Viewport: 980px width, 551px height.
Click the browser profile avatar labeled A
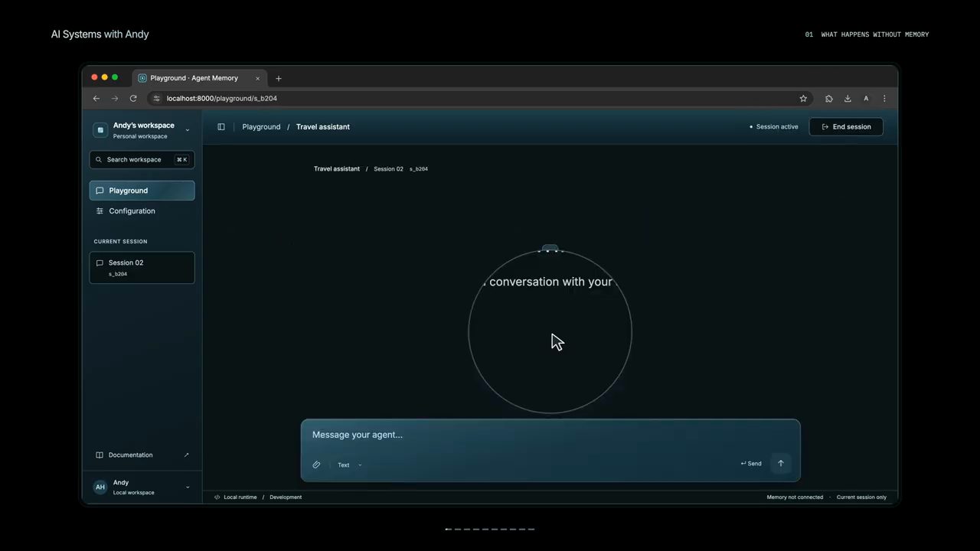(866, 99)
